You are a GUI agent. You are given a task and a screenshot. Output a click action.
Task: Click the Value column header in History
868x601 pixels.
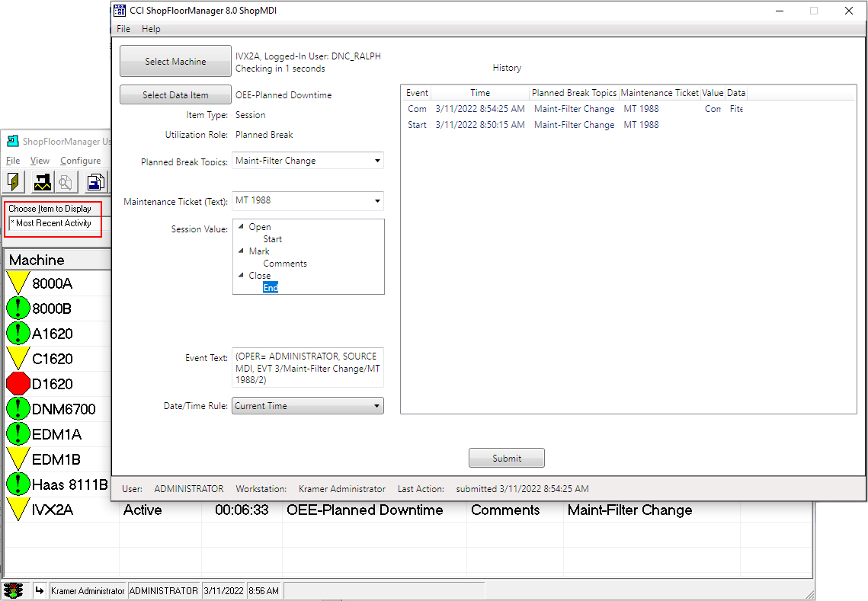tap(713, 93)
